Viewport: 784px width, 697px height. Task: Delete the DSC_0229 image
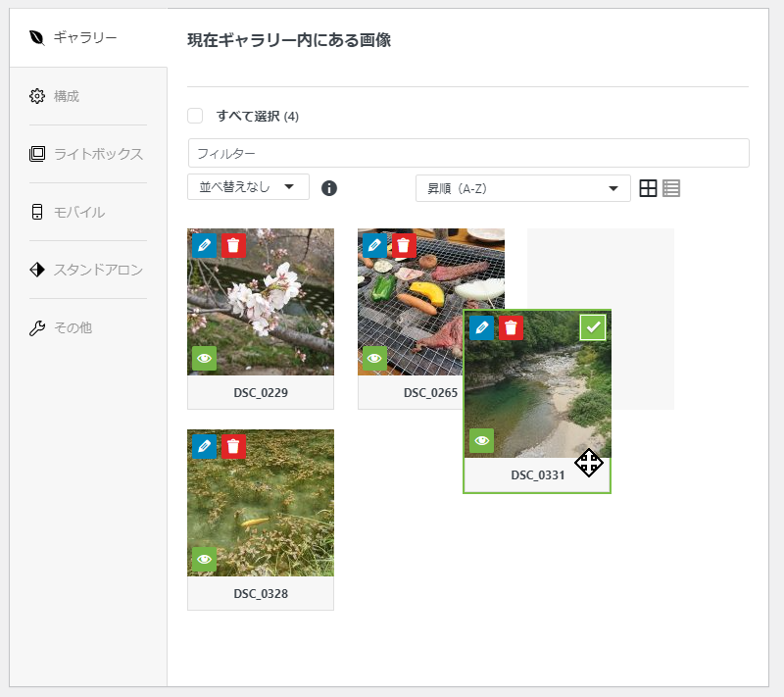[x=233, y=245]
